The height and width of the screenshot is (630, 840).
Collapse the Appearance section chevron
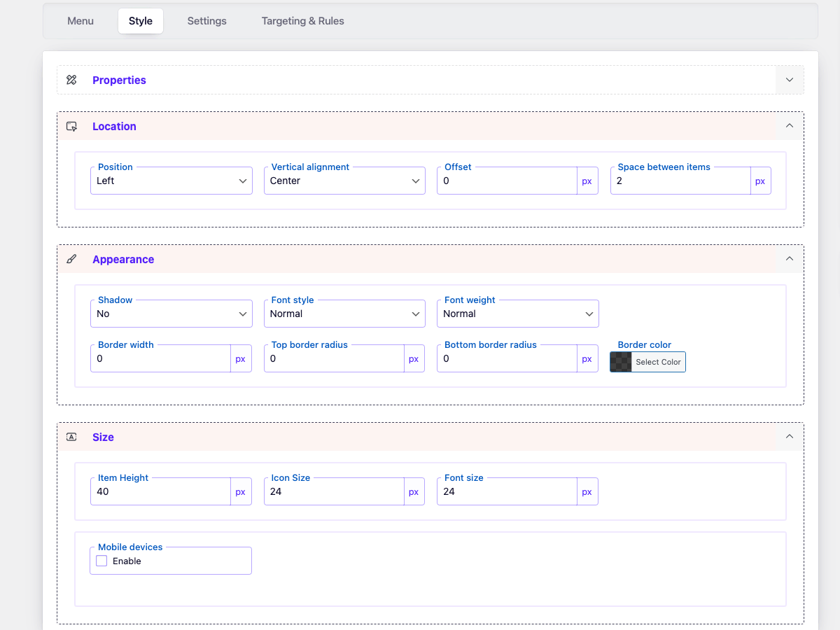coord(790,259)
